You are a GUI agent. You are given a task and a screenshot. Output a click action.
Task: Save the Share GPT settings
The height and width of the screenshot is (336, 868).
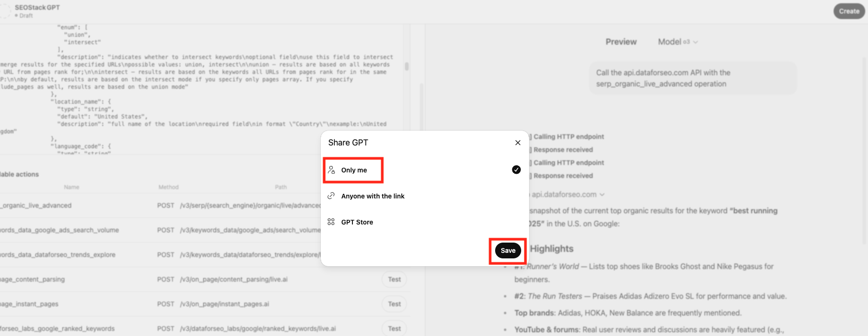click(508, 250)
